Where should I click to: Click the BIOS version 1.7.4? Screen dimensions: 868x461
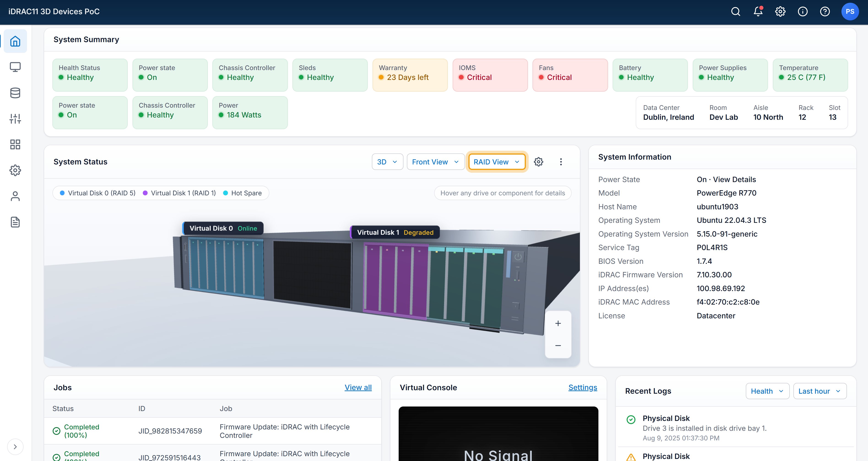tap(704, 261)
